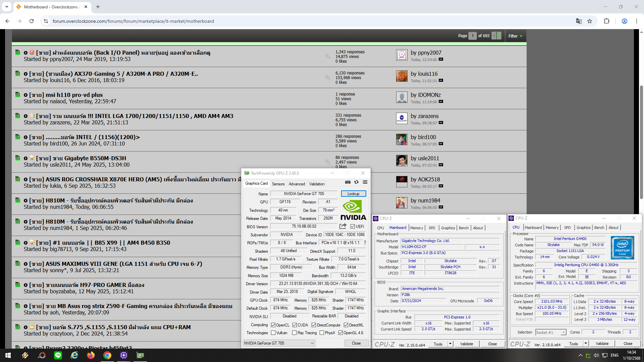Toggle Ray Tracing checkbox
The height and width of the screenshot is (362, 644).
click(x=294, y=333)
